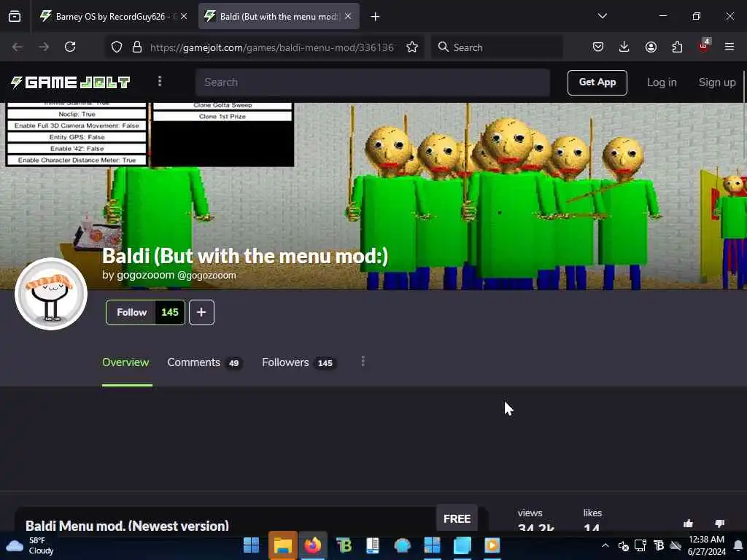Open a new browser tab

(376, 17)
